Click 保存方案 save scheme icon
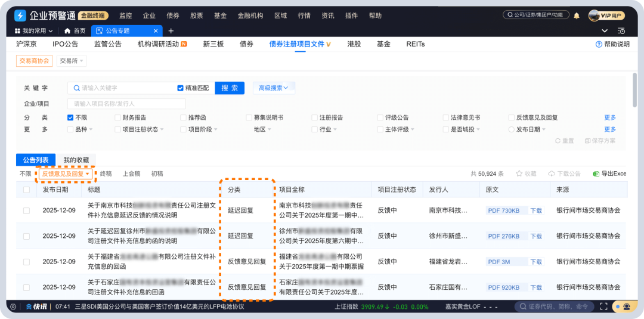Viewport: 644px width, 319px height. click(587, 141)
